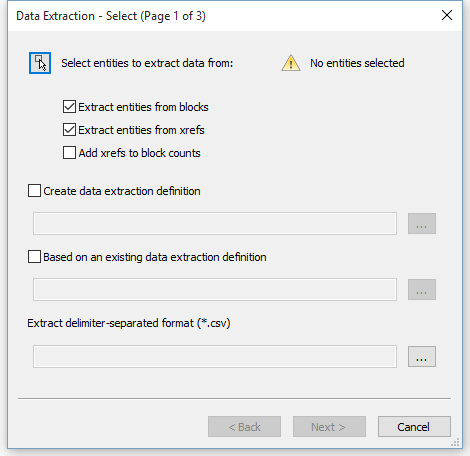Click browse button beside create definition field
The height and width of the screenshot is (456, 470).
[x=422, y=223]
